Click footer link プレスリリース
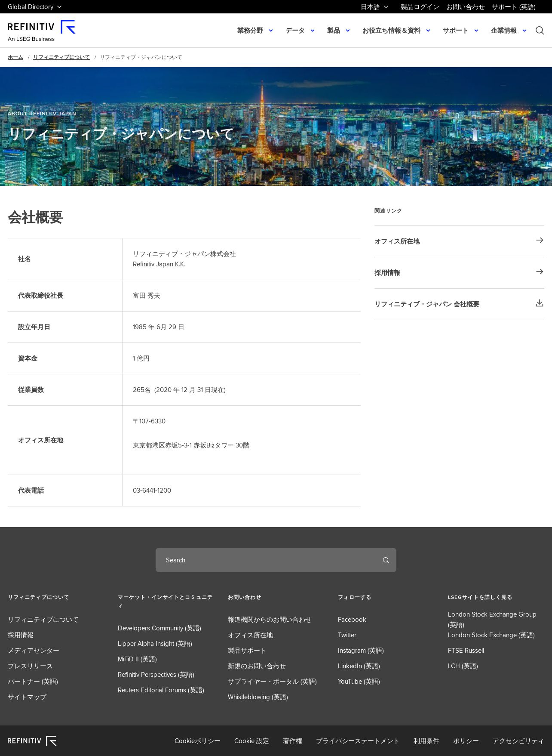This screenshot has width=552, height=756. tap(30, 666)
